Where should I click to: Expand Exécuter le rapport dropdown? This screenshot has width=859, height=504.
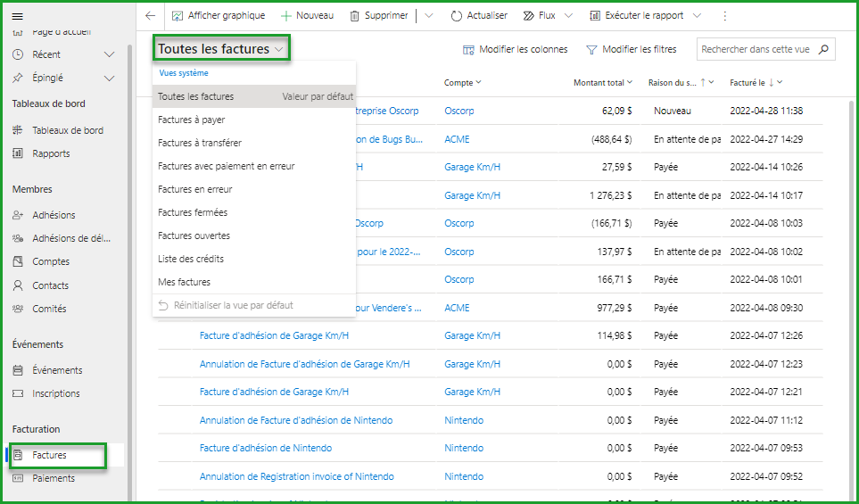697,16
